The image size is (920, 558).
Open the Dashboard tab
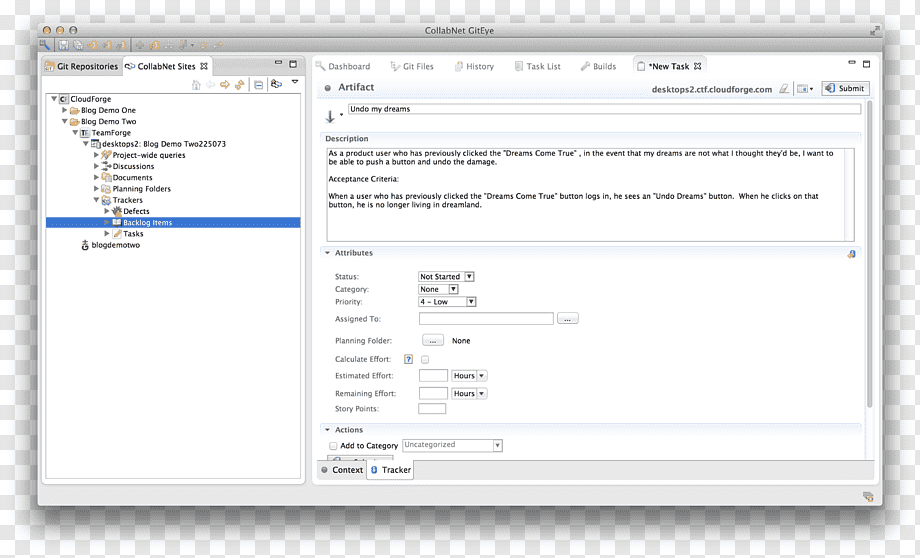tap(343, 66)
